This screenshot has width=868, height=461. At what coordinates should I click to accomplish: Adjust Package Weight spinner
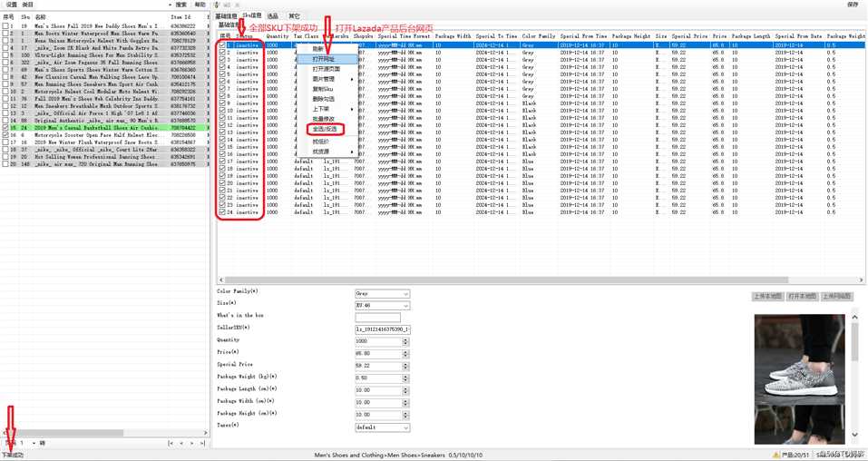click(x=405, y=378)
